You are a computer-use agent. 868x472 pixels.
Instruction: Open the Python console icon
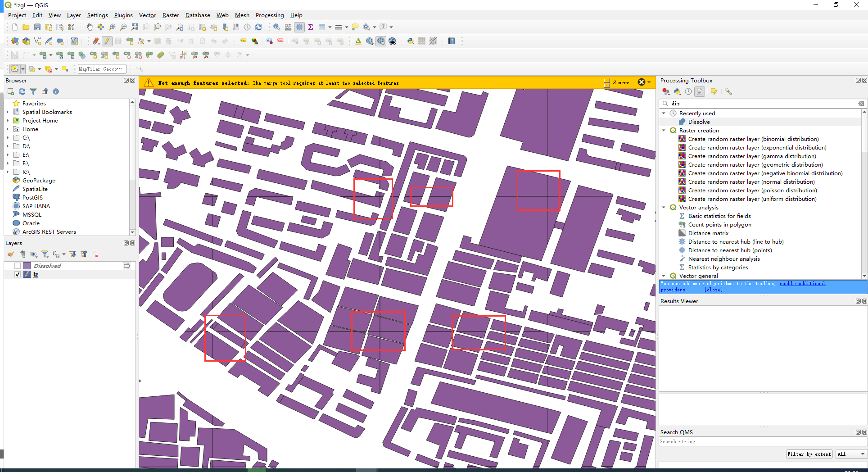click(x=410, y=41)
